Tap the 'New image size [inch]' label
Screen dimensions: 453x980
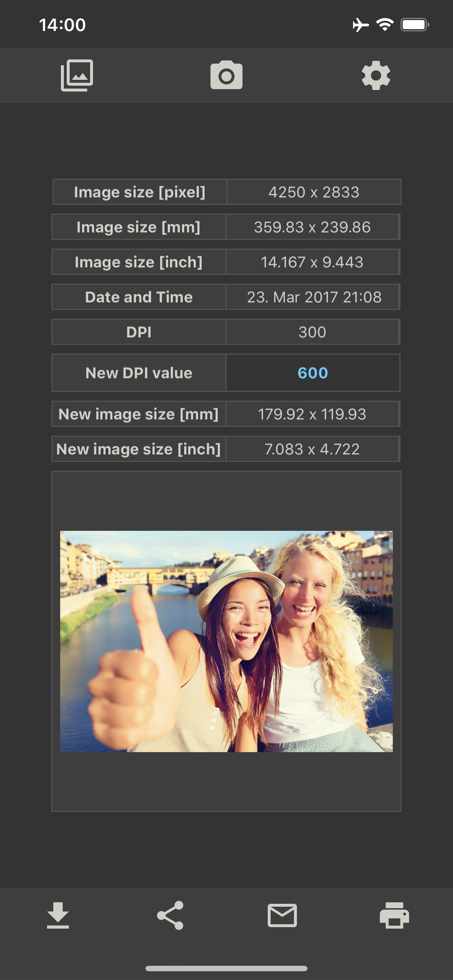pos(139,449)
